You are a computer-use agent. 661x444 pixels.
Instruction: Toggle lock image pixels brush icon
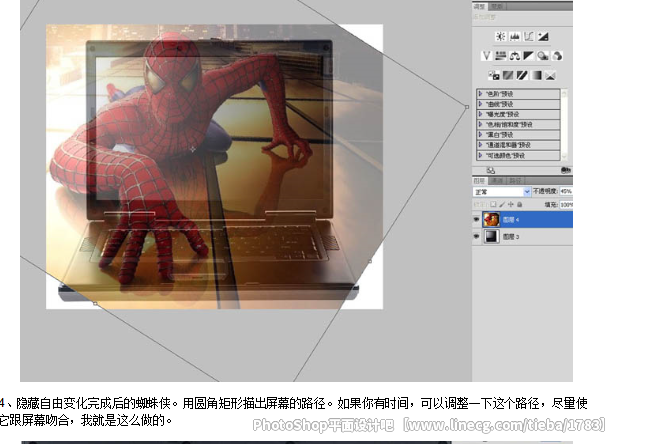click(x=502, y=205)
